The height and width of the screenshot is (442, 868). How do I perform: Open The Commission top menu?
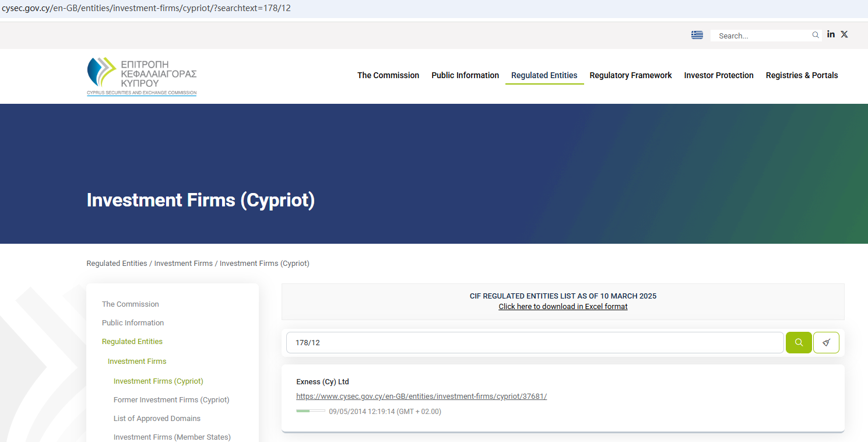(x=388, y=75)
